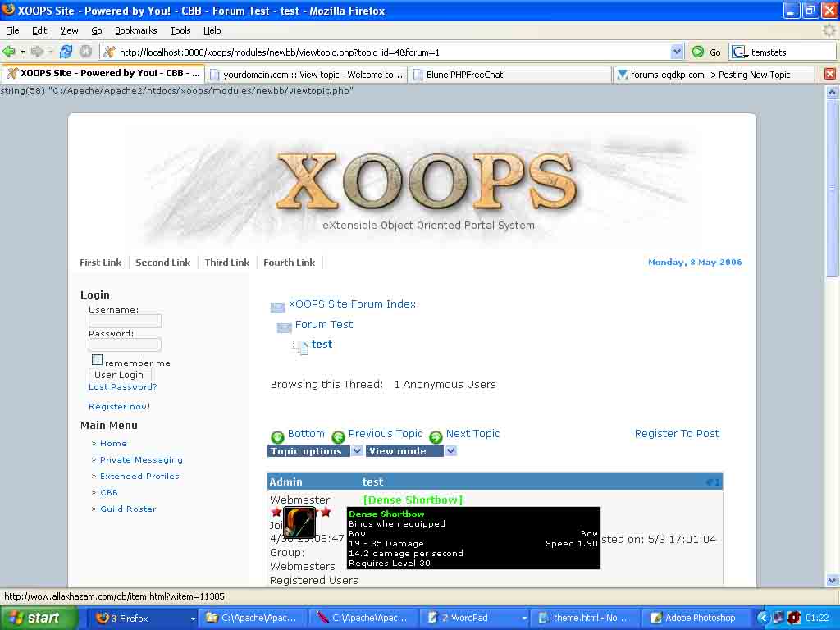Switch to the yourdomain.com View topic tab

(x=307, y=75)
